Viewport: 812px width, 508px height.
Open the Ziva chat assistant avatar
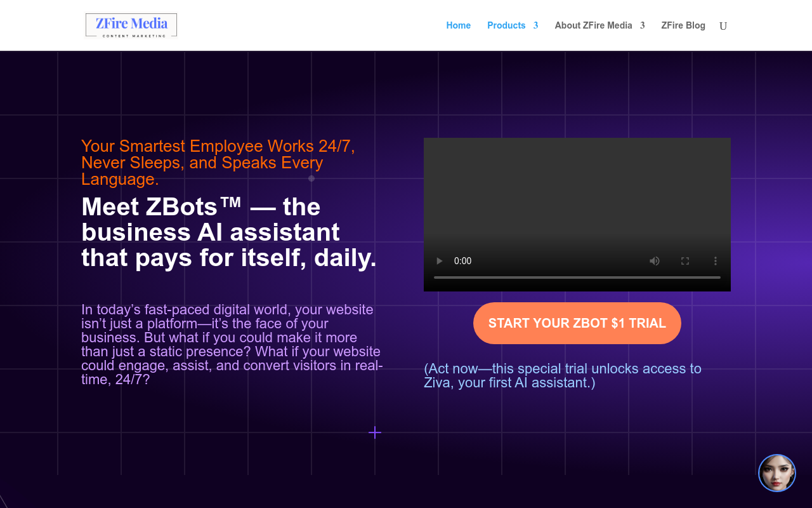click(x=777, y=473)
